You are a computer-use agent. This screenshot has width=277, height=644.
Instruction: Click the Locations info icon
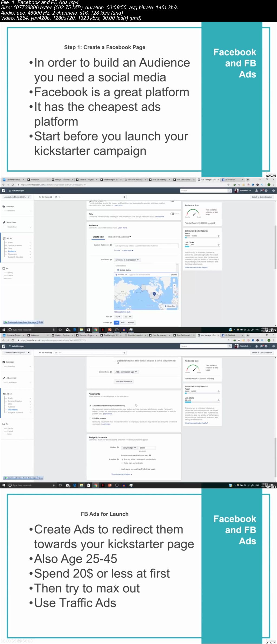(x=111, y=260)
